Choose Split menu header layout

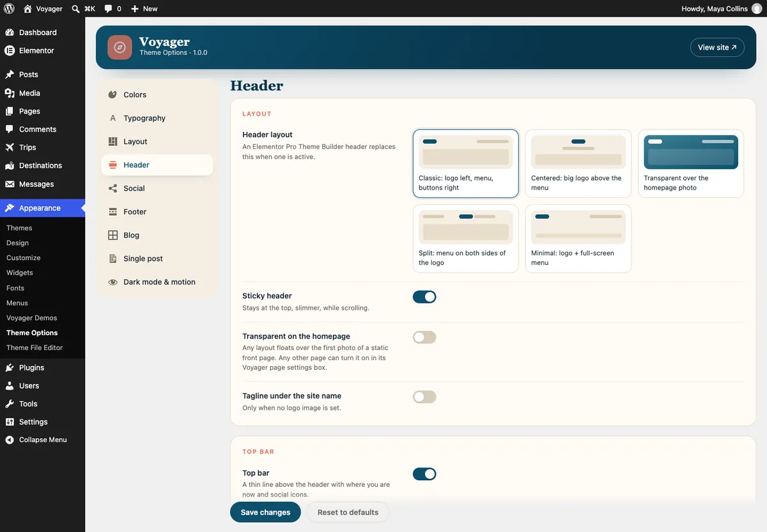coord(466,239)
